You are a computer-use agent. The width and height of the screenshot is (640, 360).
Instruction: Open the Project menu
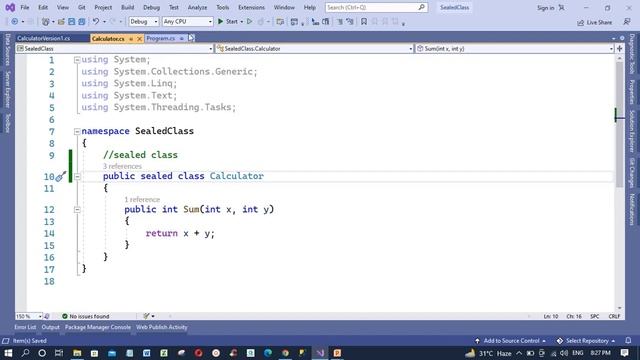coord(103,7)
